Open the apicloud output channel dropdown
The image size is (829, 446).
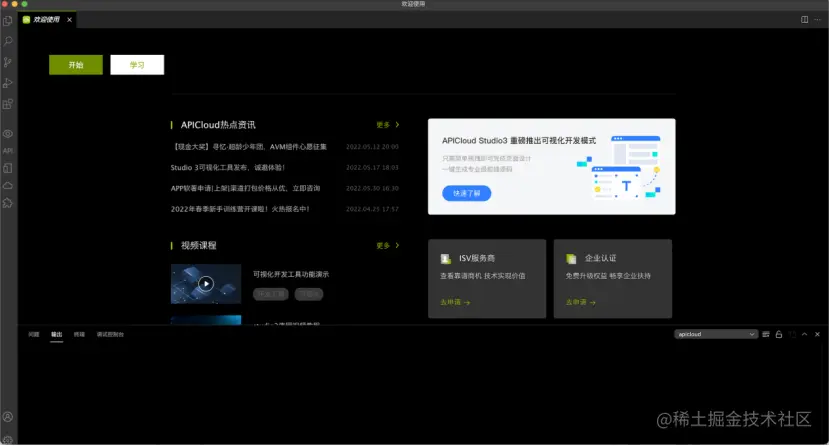(x=716, y=334)
